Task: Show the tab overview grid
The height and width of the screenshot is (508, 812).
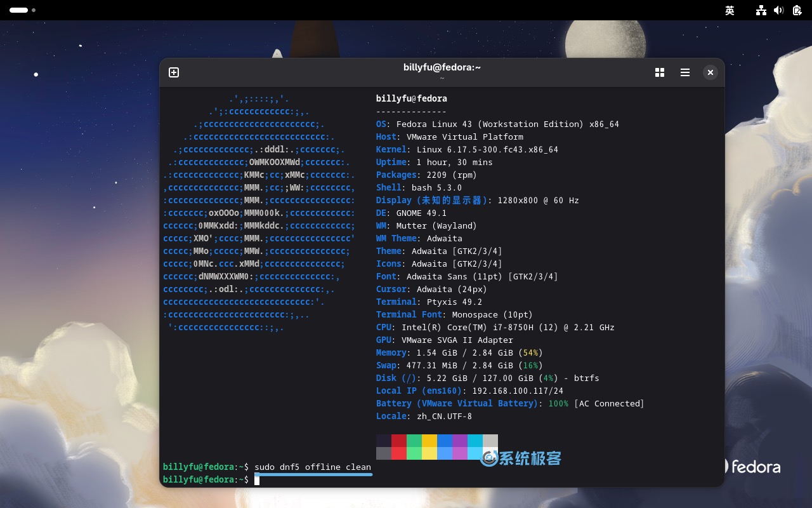Action: click(660, 72)
